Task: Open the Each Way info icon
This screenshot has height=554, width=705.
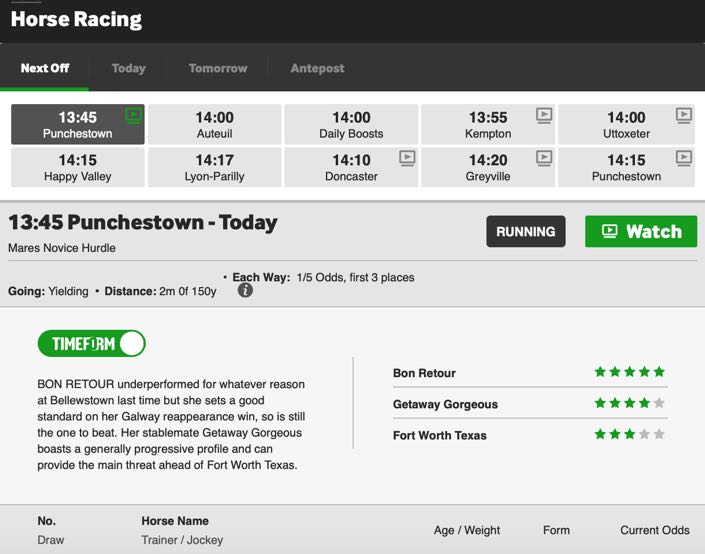Action: click(245, 290)
